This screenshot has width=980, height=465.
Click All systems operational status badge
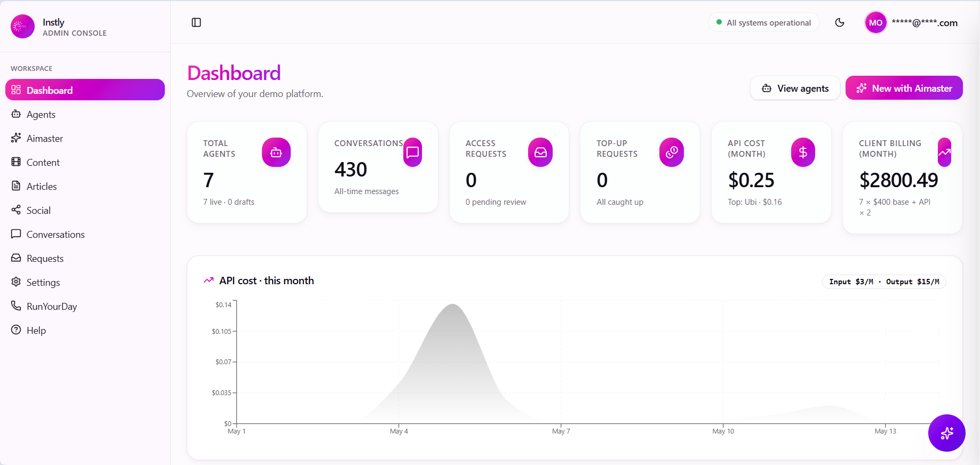coord(763,22)
